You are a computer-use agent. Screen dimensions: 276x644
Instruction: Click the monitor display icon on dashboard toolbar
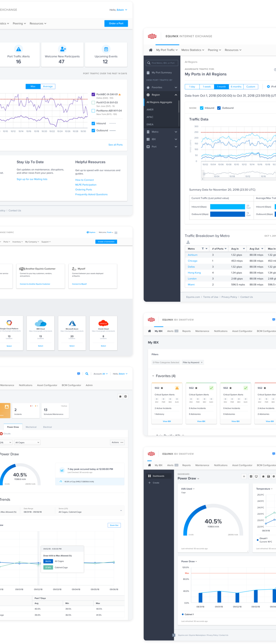256,476
